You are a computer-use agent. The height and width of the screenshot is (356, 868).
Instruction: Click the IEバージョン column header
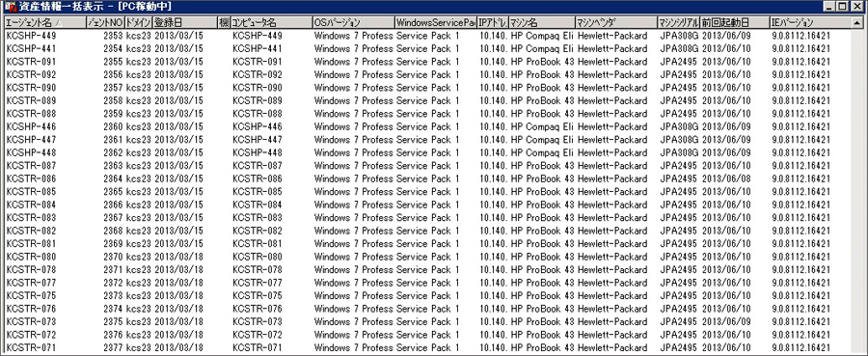(810, 23)
